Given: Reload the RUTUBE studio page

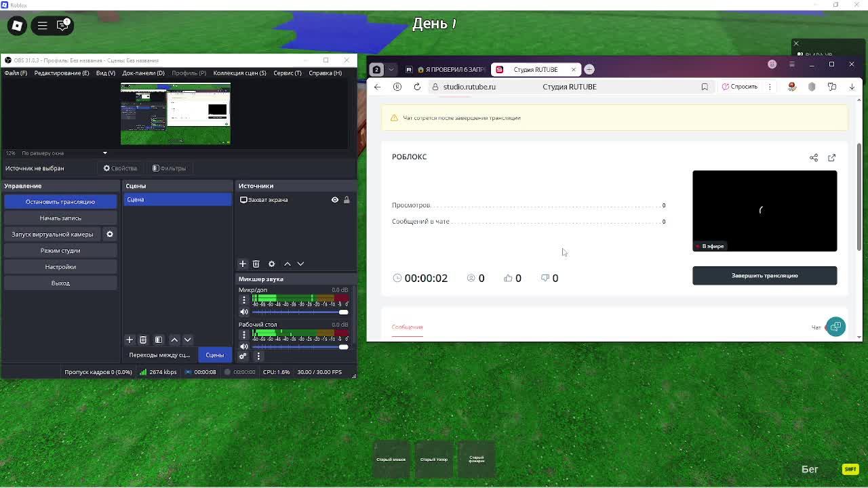Looking at the screenshot, I should point(417,87).
